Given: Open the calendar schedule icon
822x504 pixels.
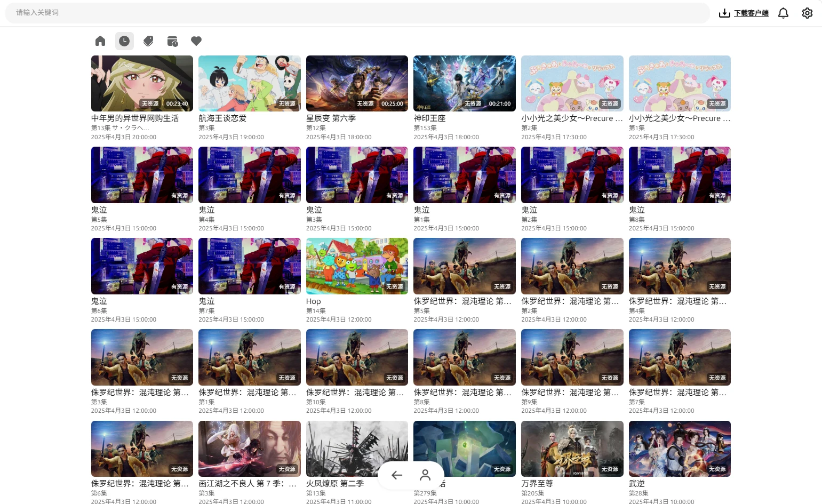Looking at the screenshot, I should click(x=172, y=41).
